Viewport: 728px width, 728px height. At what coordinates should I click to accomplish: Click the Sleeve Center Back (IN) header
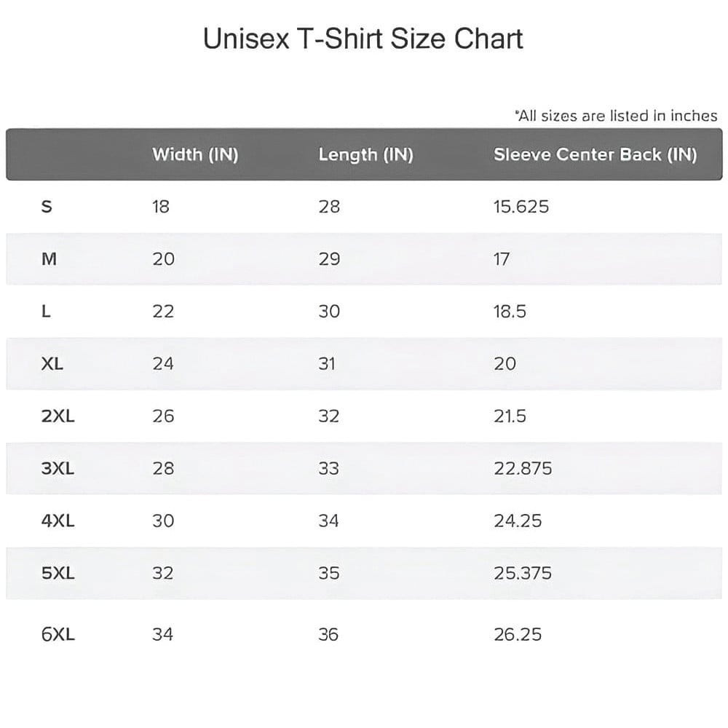[x=595, y=155]
